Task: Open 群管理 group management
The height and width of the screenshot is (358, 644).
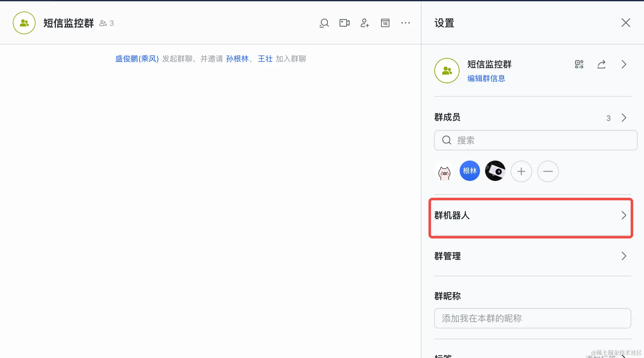Action: [530, 256]
